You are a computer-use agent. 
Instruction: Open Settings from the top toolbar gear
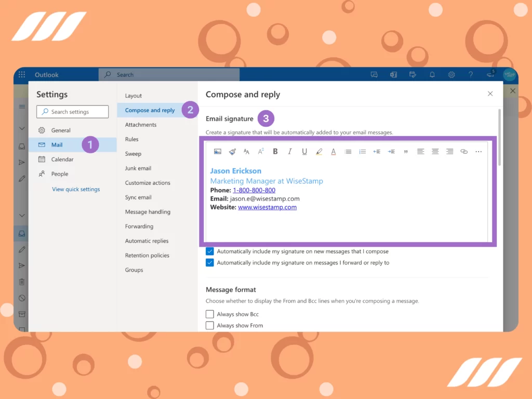pyautogui.click(x=451, y=74)
